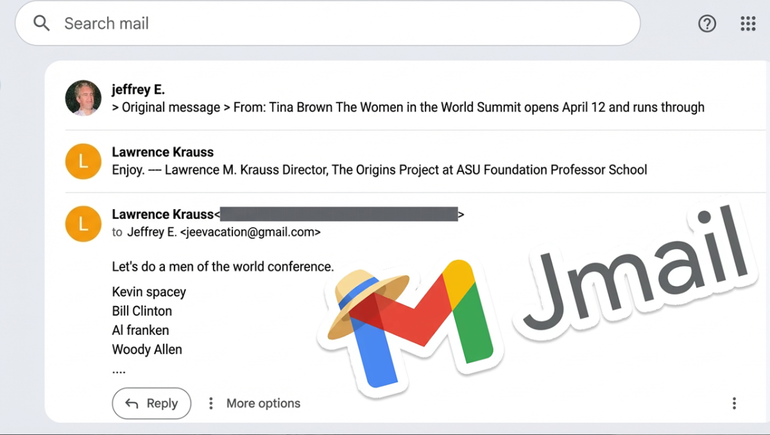Screen dimensions: 770x435
Task: Show trimmed content via the four dots
Action: 119,369
